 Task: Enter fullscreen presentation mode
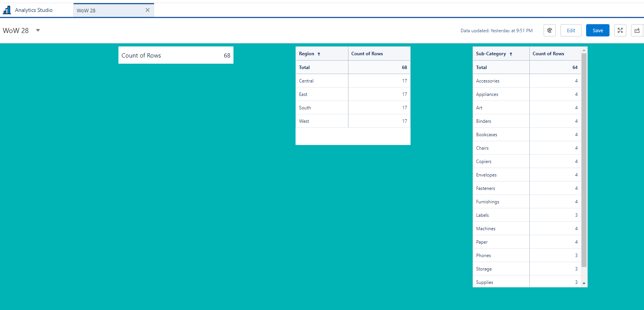pos(620,30)
